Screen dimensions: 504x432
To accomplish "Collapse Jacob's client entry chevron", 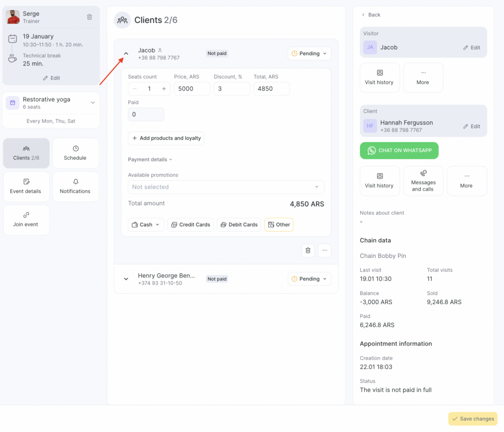I will (126, 54).
